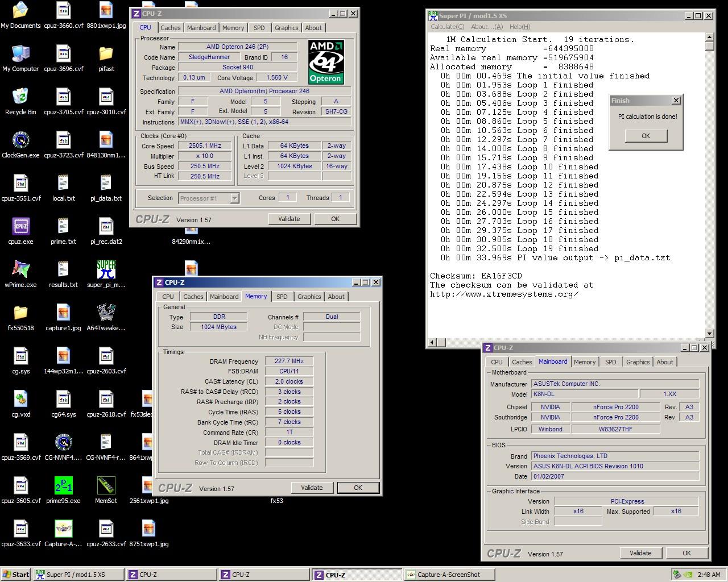Screen dimensions: 728x582
Task: Open SPD tab in the Memory CPU-Z window
Action: point(282,297)
